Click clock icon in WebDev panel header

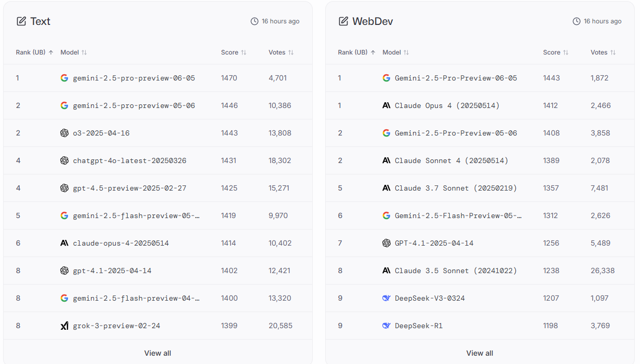pos(577,21)
